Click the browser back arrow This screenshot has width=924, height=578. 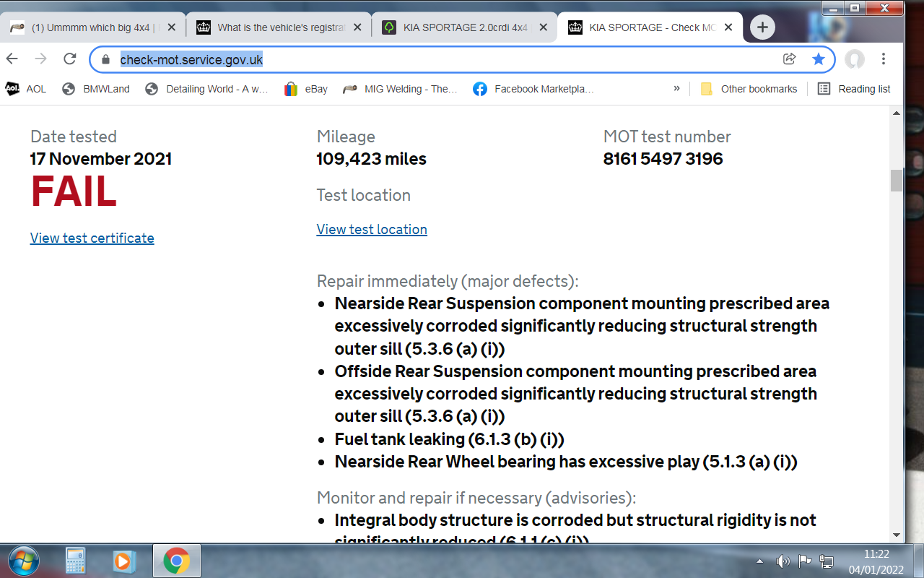[12, 59]
